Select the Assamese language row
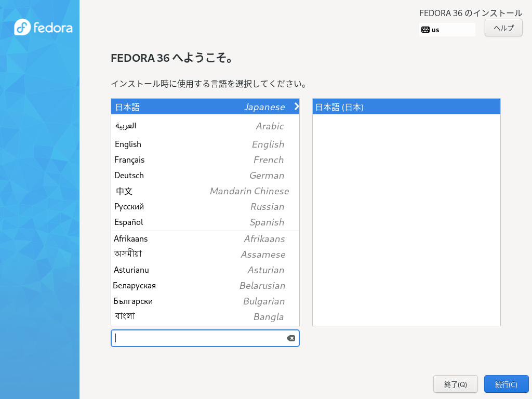This screenshot has width=532, height=399. click(x=205, y=255)
